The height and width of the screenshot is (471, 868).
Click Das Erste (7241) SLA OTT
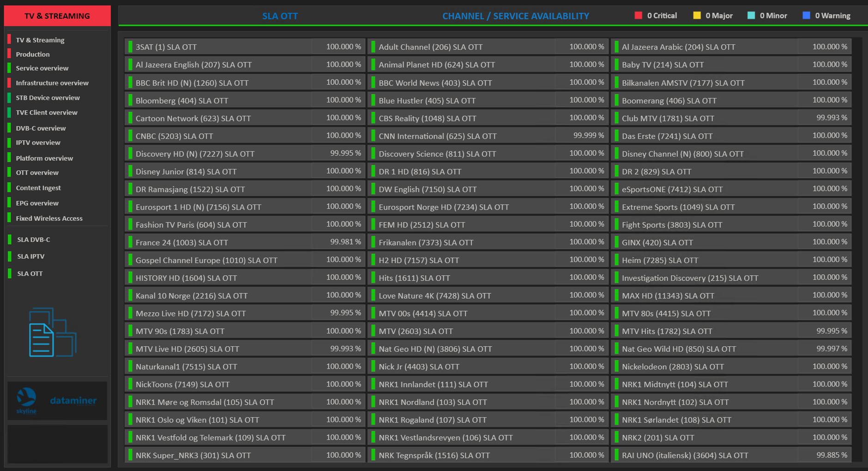[x=731, y=136]
